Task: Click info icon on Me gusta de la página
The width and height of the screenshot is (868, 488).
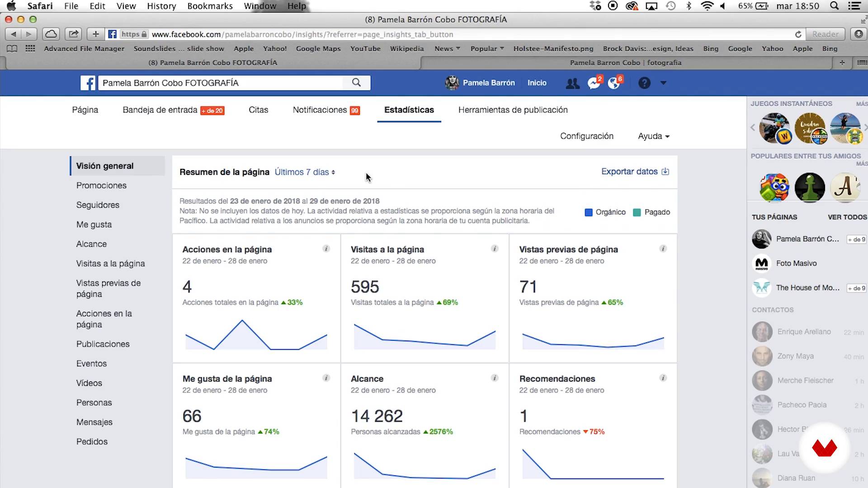Action: coord(326,378)
